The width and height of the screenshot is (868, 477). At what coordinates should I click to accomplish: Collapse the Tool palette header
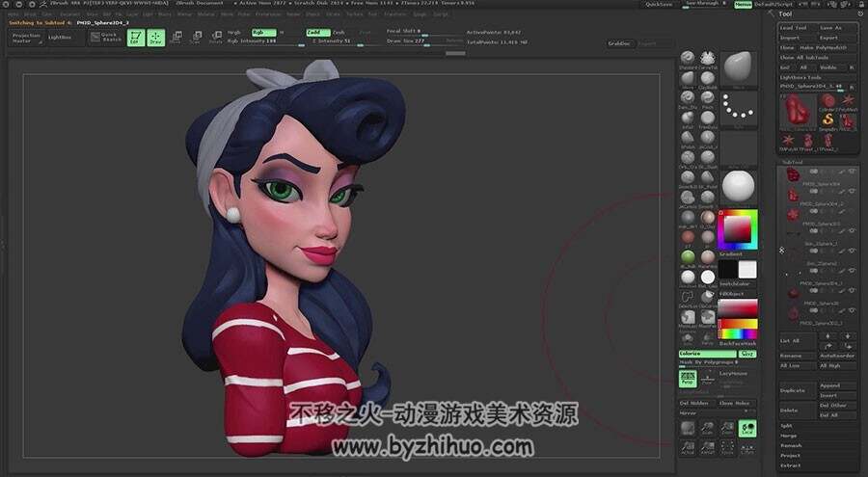(x=785, y=13)
